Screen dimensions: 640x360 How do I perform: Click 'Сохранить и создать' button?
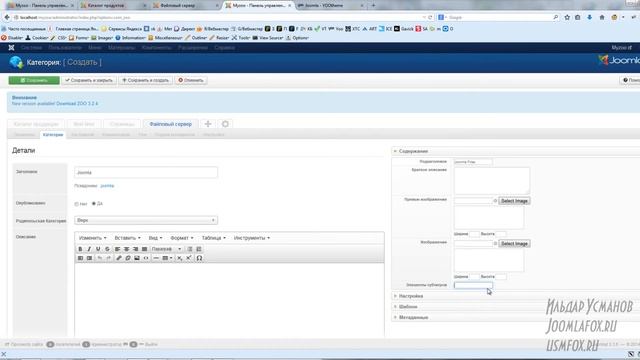click(146, 80)
